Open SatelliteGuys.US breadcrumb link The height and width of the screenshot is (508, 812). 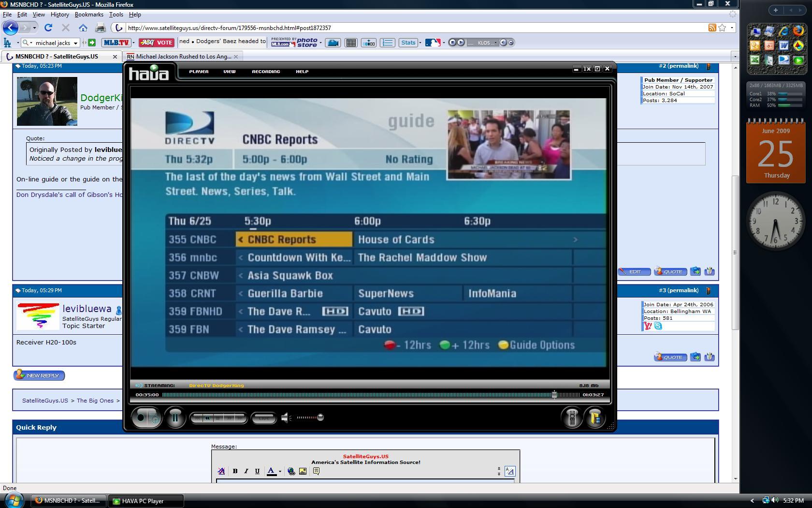(45, 401)
